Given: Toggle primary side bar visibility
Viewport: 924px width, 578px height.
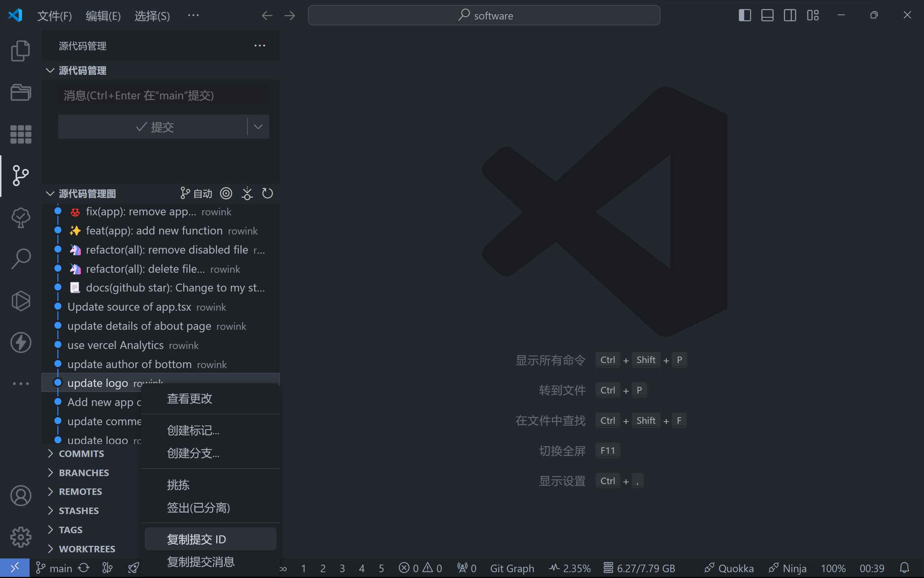Looking at the screenshot, I should 745,15.
